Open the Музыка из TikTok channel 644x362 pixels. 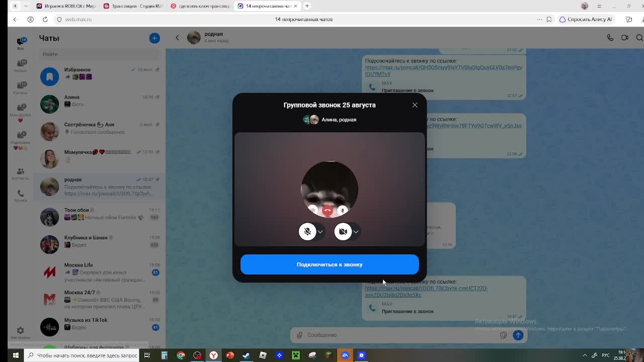(x=100, y=327)
